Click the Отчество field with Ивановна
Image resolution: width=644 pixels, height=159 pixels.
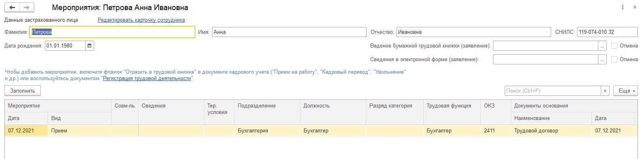coord(473,32)
